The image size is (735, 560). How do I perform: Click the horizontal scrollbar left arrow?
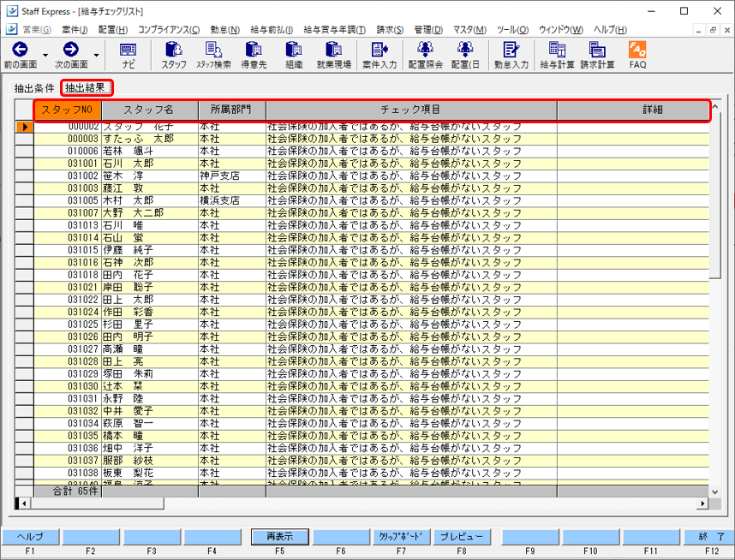(x=24, y=503)
